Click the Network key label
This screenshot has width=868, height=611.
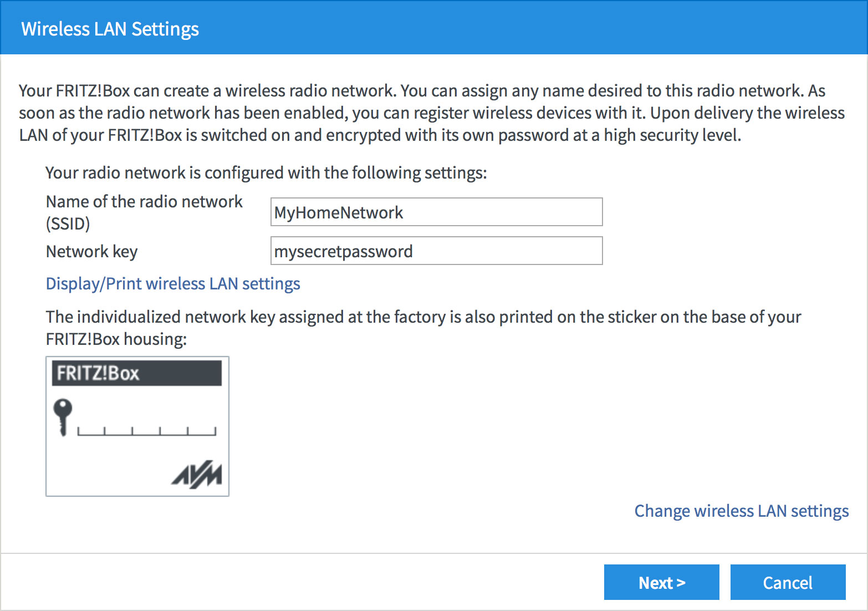click(91, 251)
